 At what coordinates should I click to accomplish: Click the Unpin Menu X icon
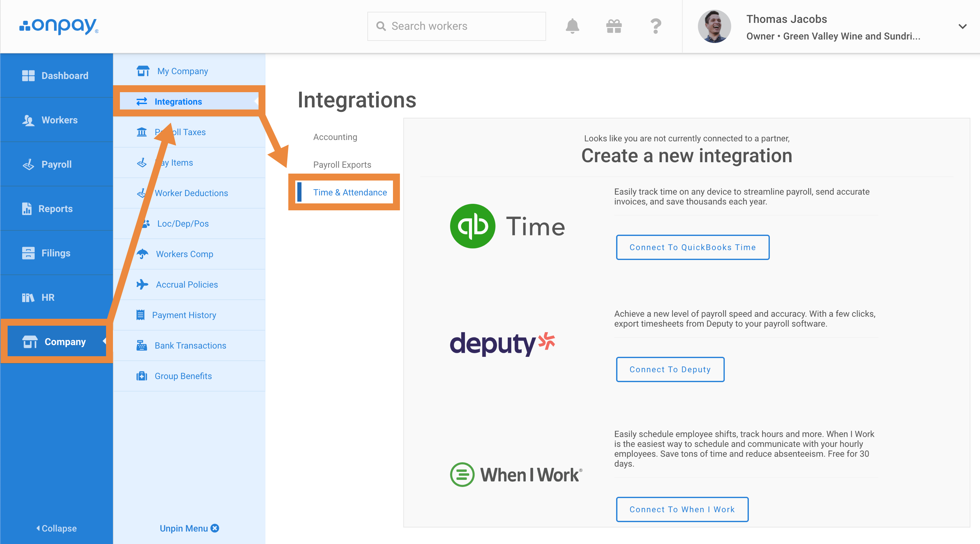point(215,528)
